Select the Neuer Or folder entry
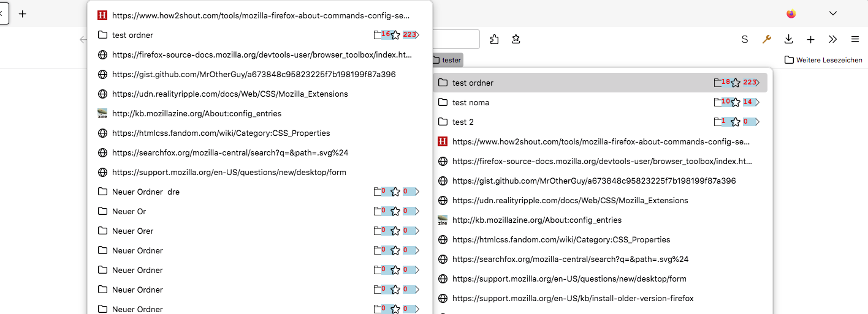Screen dimensions: 868x314 [129, 211]
